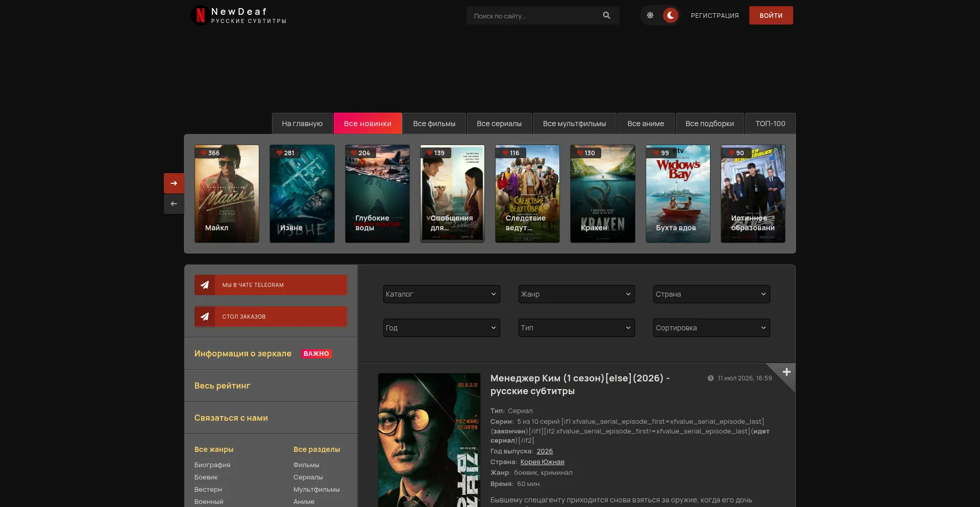980x507 pixels.
Task: Click the Корея Южная country link
Action: click(542, 462)
